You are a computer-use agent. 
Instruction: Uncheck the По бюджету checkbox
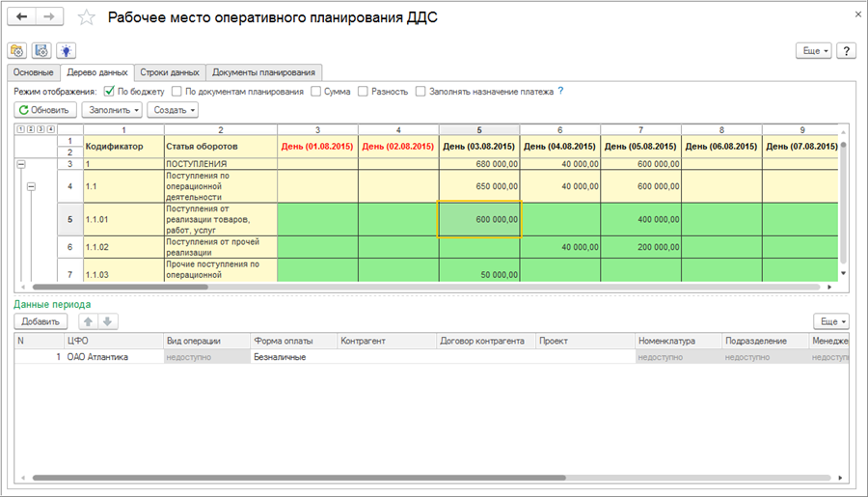click(x=109, y=92)
